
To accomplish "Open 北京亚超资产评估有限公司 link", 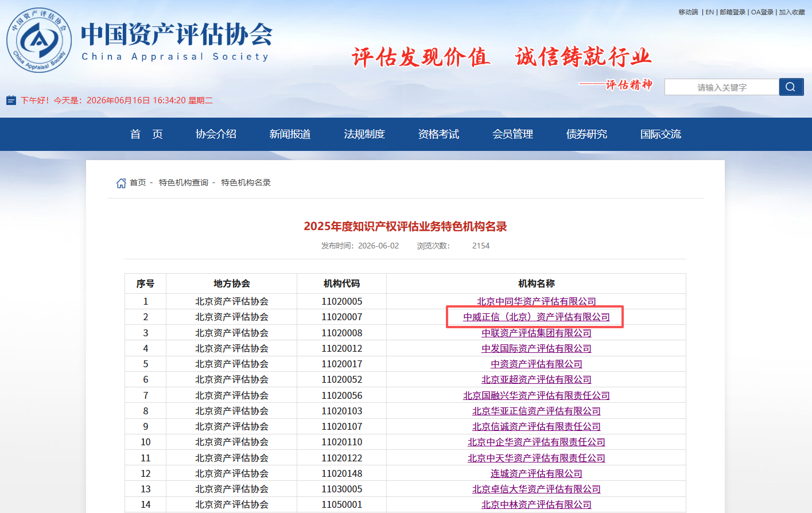I will (537, 379).
